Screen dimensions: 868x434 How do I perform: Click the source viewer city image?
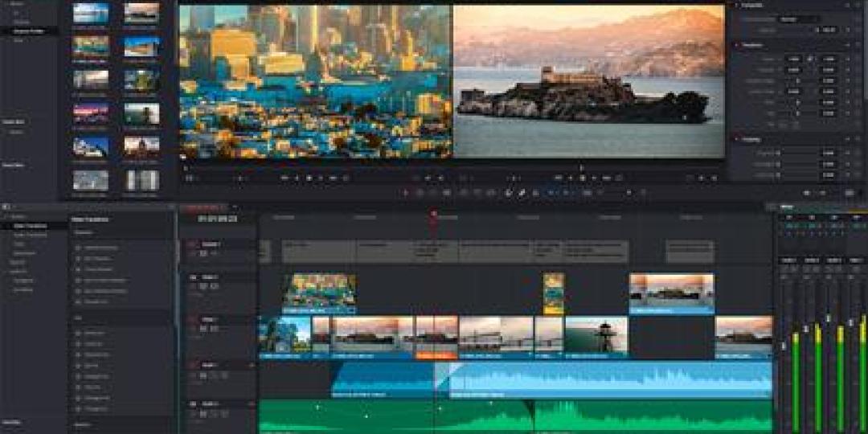(x=316, y=82)
